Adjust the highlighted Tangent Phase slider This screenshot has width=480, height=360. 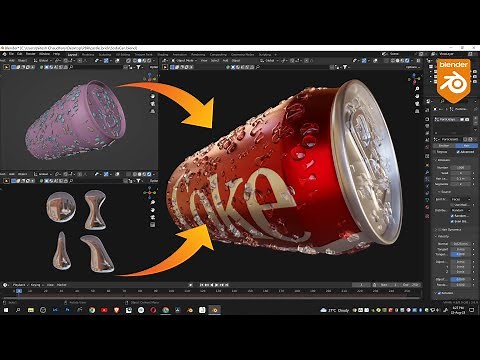pyautogui.click(x=461, y=254)
